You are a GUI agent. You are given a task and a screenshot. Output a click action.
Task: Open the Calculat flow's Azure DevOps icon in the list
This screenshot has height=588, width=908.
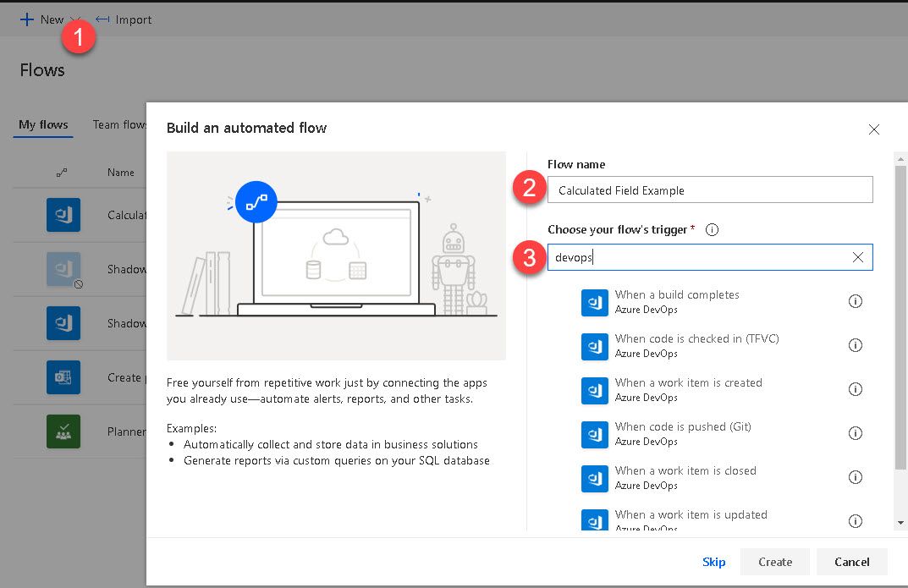point(63,215)
